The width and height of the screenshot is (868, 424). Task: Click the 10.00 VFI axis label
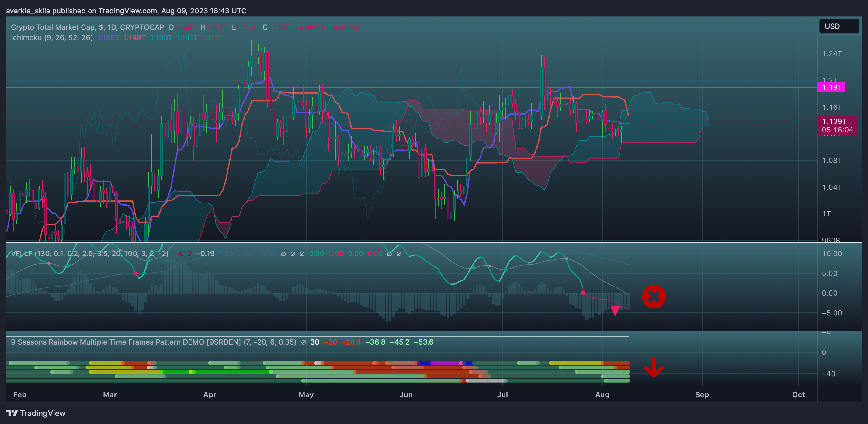click(832, 253)
